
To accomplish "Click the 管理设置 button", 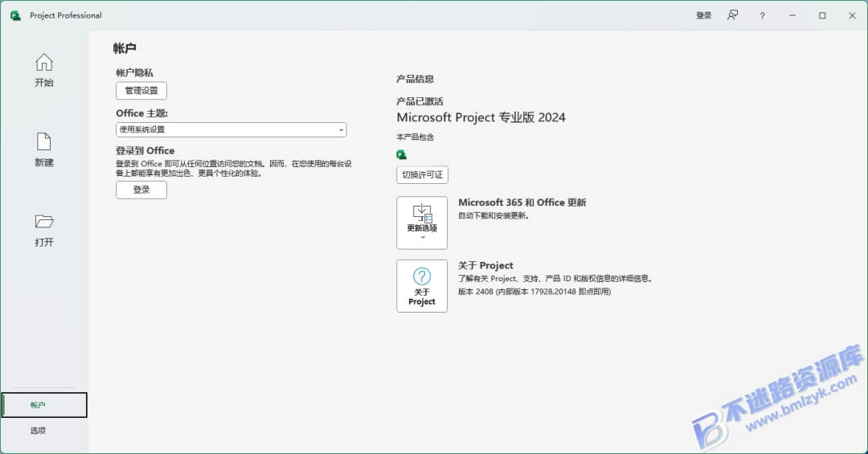I will tap(141, 90).
